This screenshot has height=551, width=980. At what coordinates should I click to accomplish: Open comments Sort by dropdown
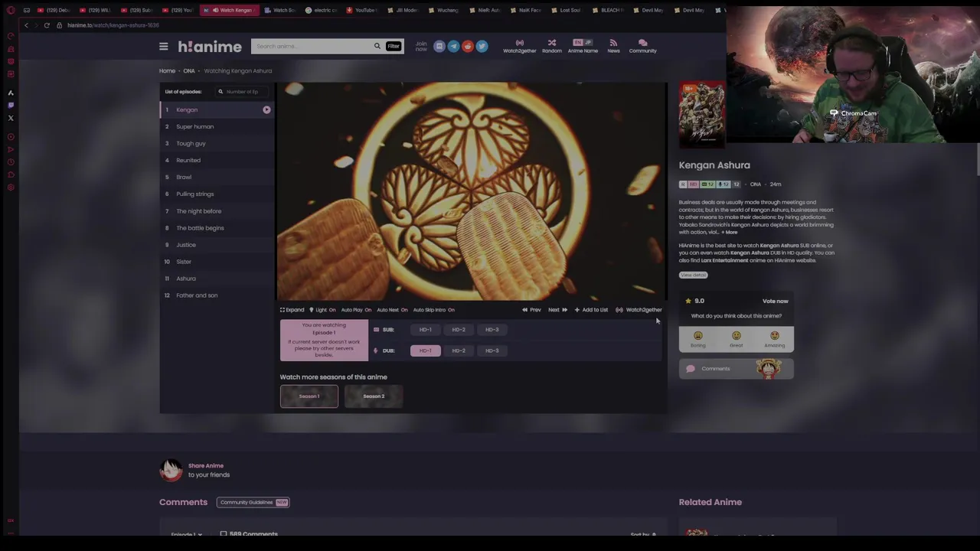644,534
